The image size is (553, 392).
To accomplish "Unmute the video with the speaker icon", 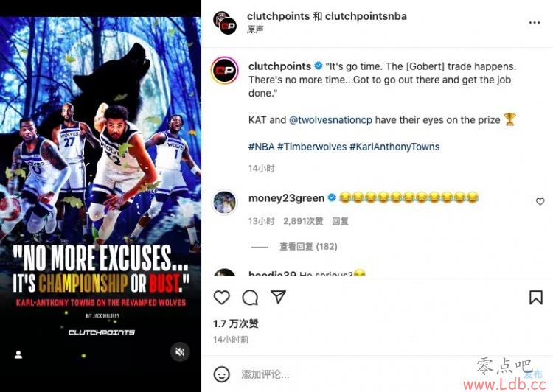I will [180, 351].
